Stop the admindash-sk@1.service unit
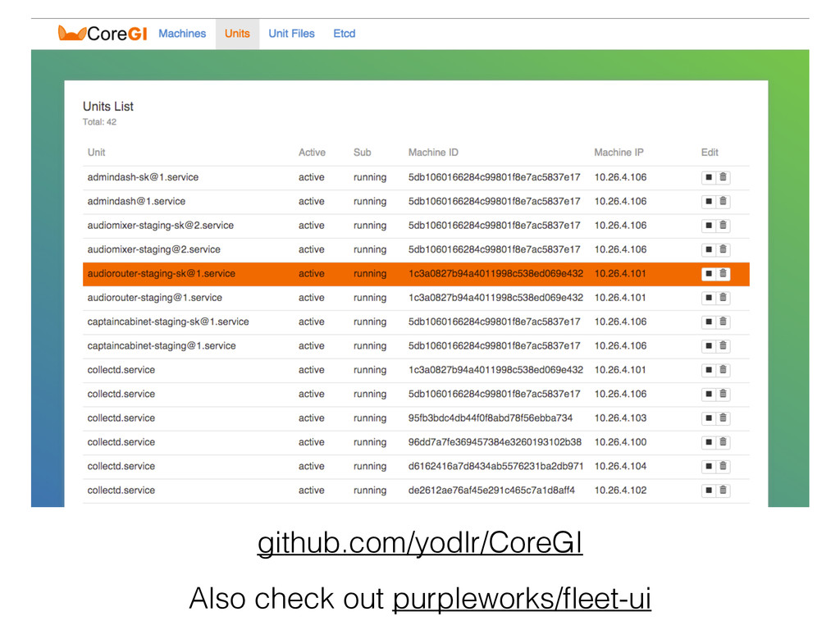The image size is (840, 630). 708,177
